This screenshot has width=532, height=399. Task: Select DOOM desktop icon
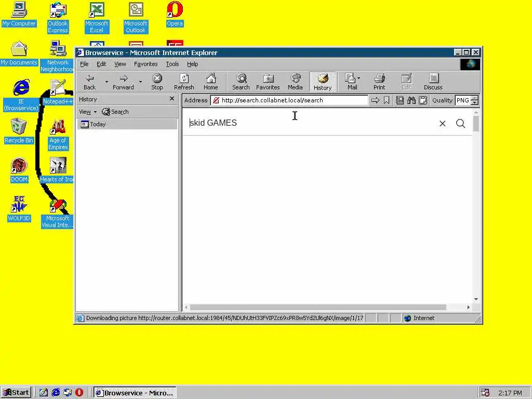point(19,170)
